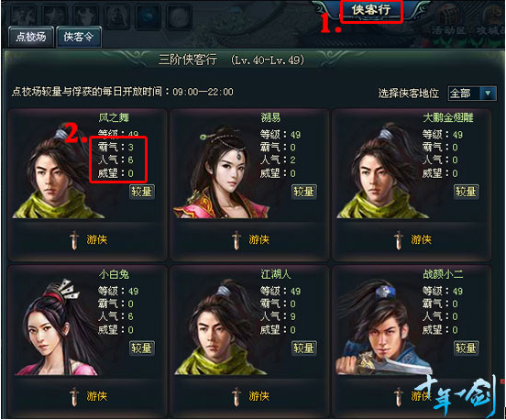Click the sword 游侠 icon under 风之舞

coord(74,240)
